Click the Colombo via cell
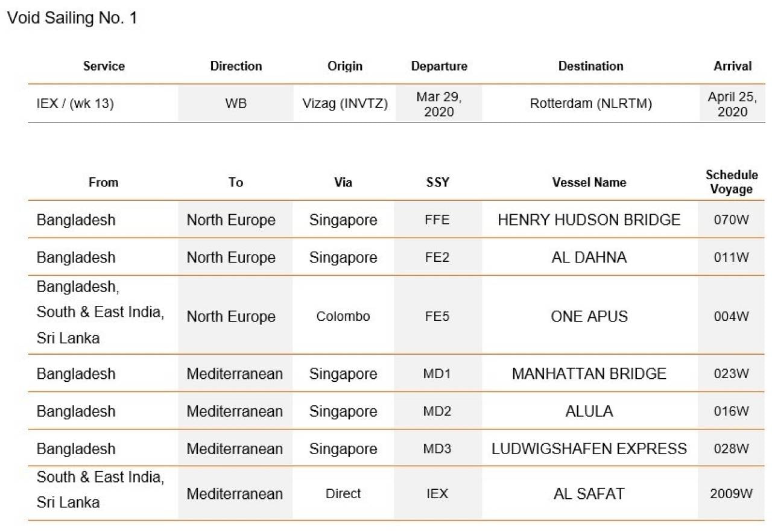 tap(343, 317)
